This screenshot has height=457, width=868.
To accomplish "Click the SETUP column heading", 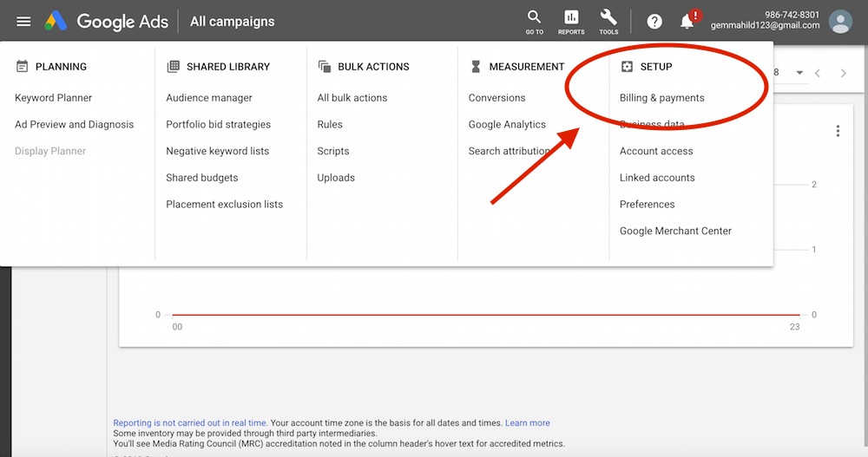I will point(656,67).
